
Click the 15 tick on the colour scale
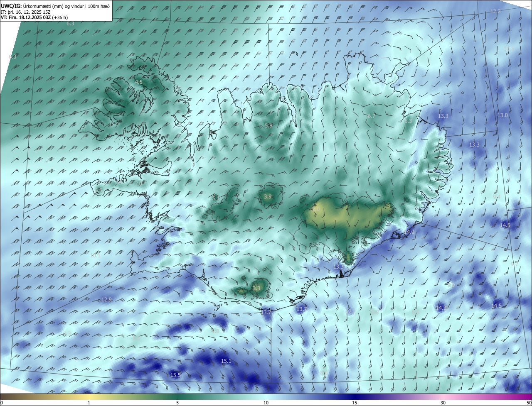(x=355, y=403)
